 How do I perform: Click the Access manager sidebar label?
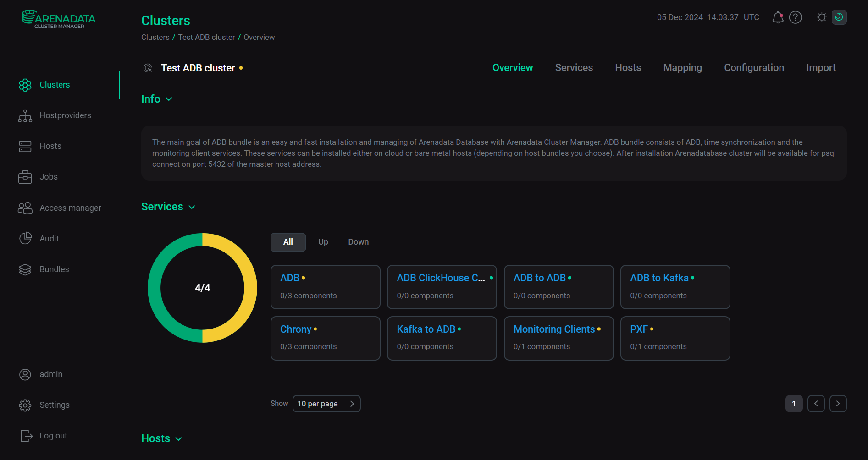coord(70,208)
